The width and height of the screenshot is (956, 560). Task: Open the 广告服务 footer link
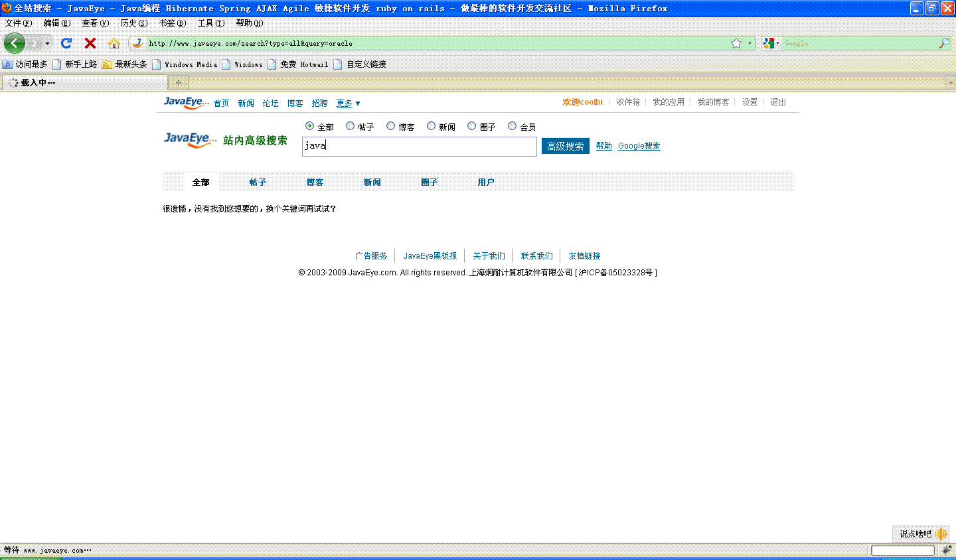tap(371, 256)
